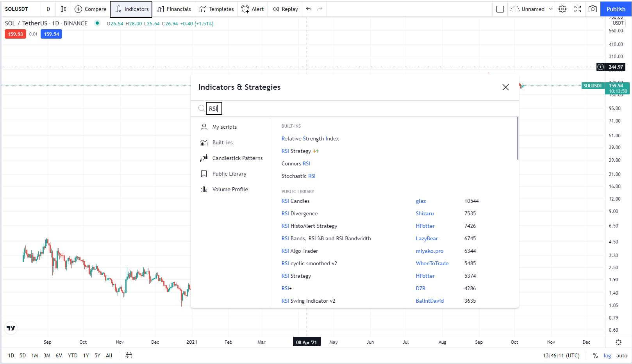Select Public Library category

(230, 174)
